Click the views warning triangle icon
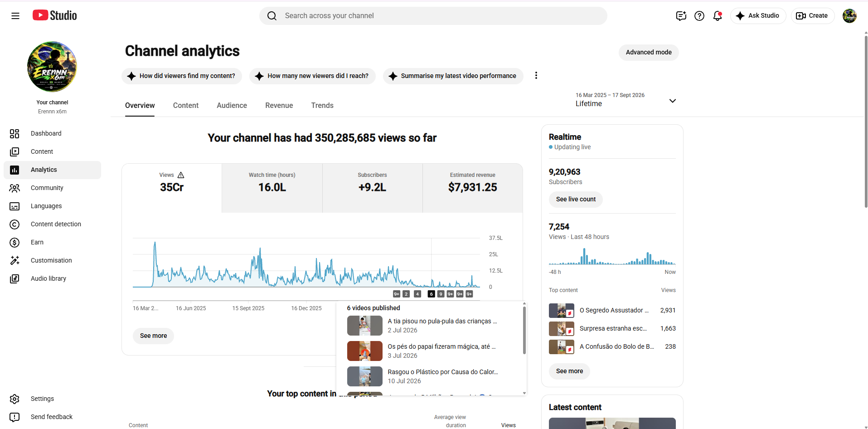The width and height of the screenshot is (868, 429). pos(181,175)
